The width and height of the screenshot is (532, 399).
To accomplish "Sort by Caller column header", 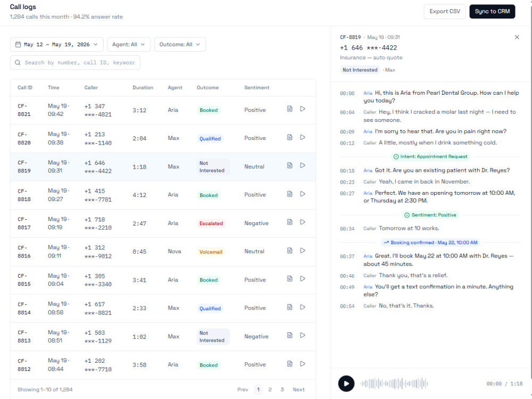I will (x=91, y=88).
